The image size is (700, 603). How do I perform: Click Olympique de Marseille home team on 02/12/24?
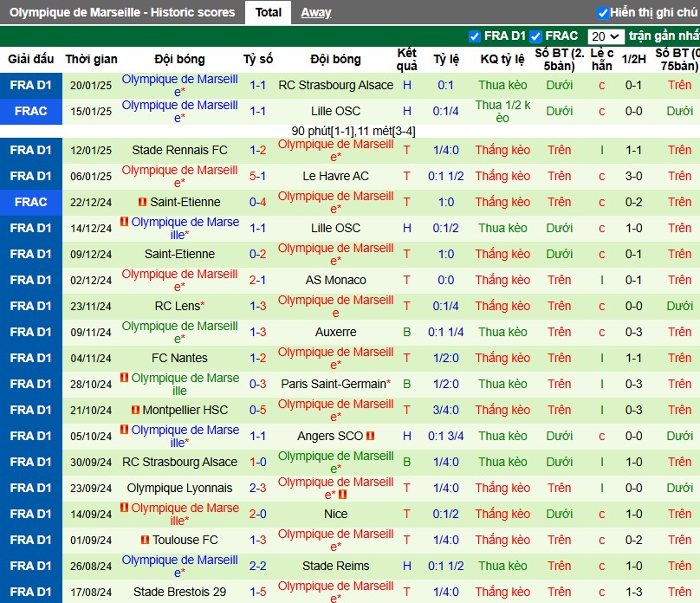[x=179, y=281]
